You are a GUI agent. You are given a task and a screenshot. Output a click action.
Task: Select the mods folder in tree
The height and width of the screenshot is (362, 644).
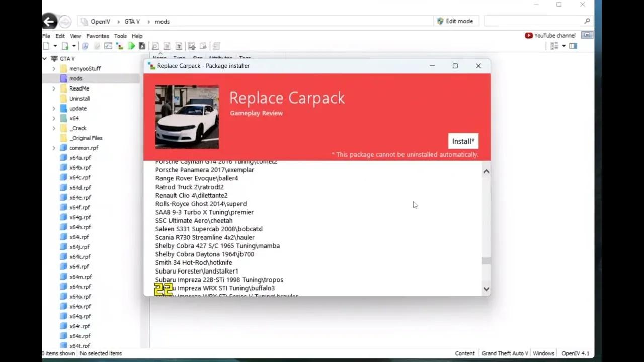click(x=75, y=78)
